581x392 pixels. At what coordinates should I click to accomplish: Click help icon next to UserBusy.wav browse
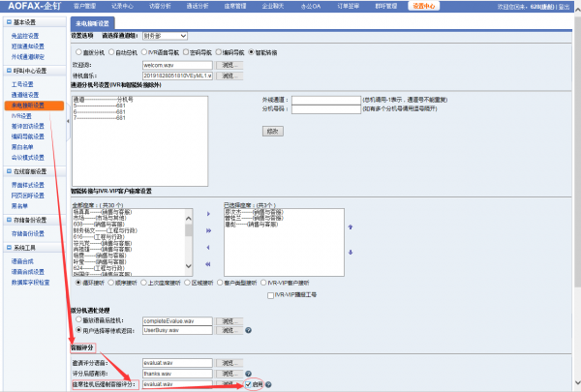249,330
